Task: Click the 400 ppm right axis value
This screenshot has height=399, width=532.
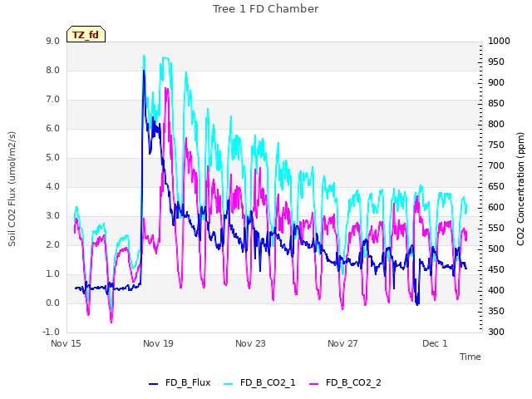Action: [496, 290]
